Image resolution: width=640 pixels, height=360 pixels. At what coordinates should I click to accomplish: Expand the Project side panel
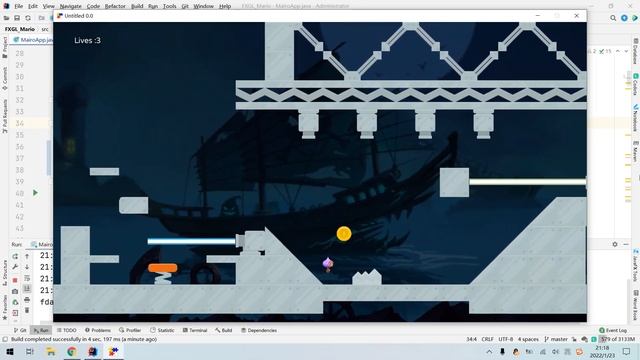click(5, 47)
